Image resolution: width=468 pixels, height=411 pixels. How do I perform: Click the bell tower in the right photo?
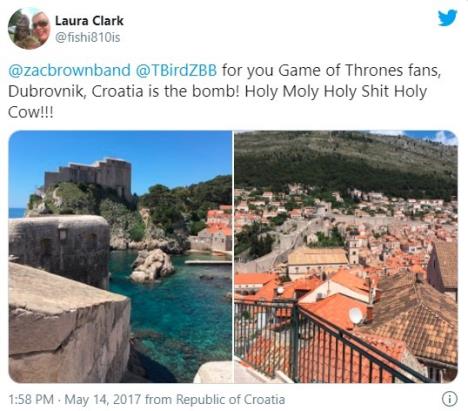click(x=354, y=251)
